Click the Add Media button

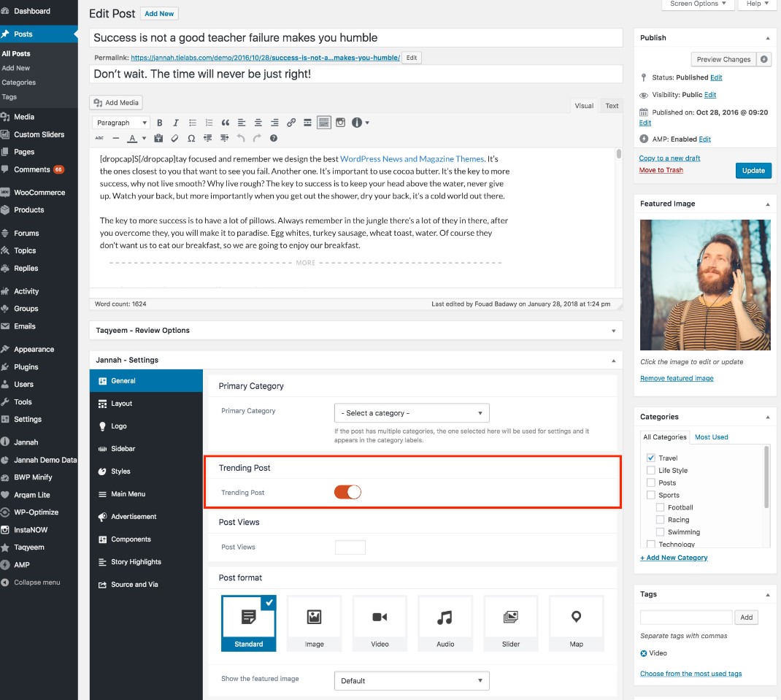(116, 103)
